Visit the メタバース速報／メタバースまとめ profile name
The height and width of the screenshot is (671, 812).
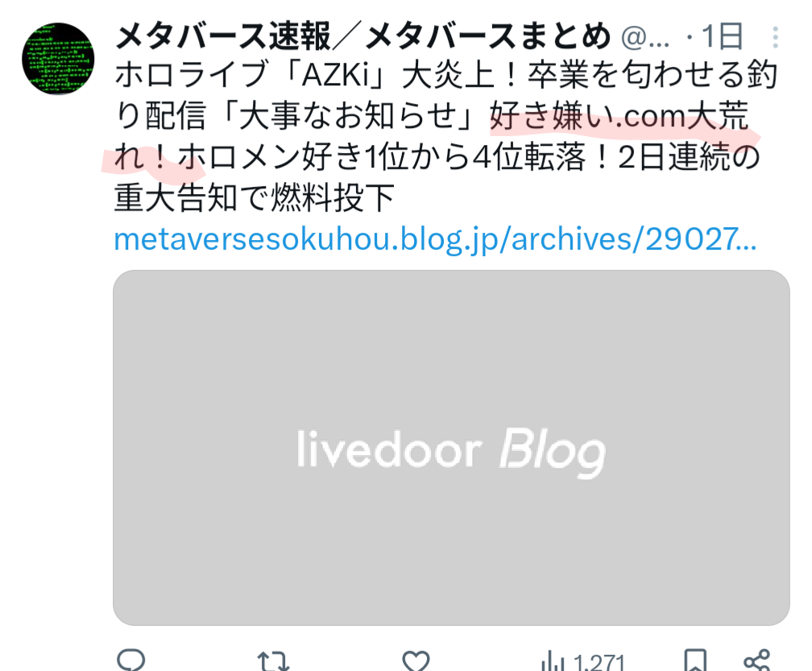pyautogui.click(x=362, y=37)
